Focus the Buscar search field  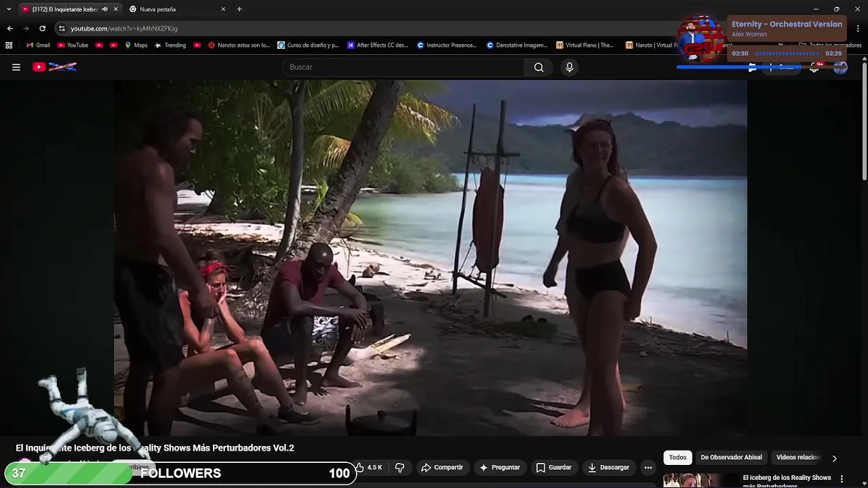pos(404,67)
